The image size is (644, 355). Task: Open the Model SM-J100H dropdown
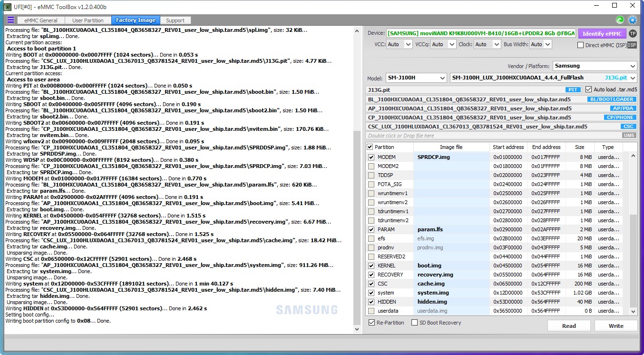(415, 78)
